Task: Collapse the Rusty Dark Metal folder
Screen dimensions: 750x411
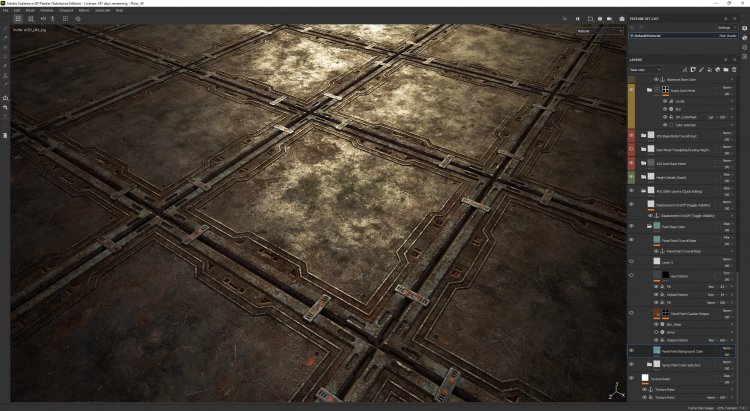Action: click(x=649, y=90)
